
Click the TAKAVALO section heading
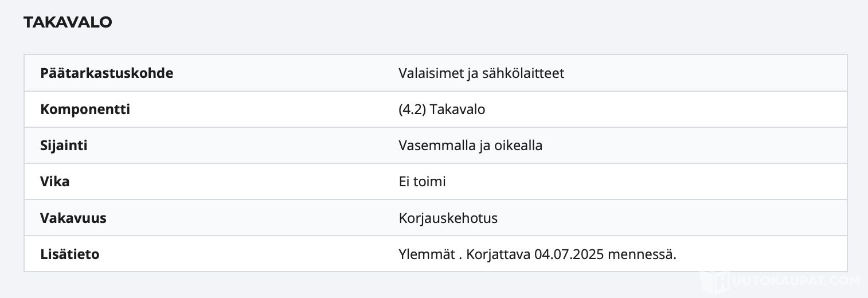(x=68, y=22)
